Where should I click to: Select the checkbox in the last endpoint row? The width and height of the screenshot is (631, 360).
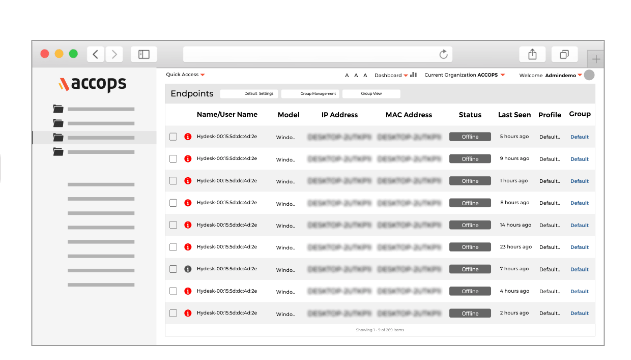[173, 313]
